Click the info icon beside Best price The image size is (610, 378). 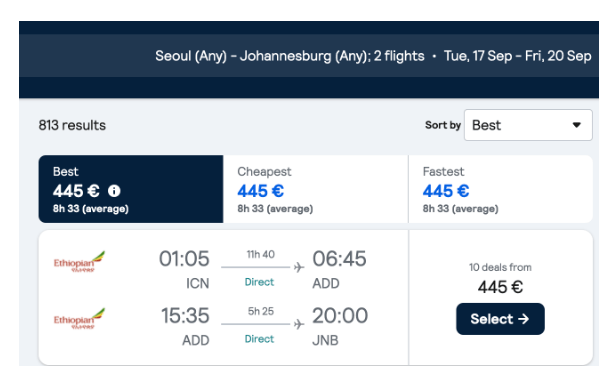tap(114, 191)
